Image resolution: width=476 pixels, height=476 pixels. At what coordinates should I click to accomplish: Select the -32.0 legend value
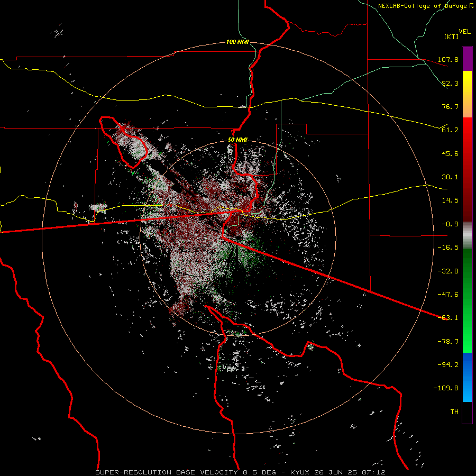(448, 271)
